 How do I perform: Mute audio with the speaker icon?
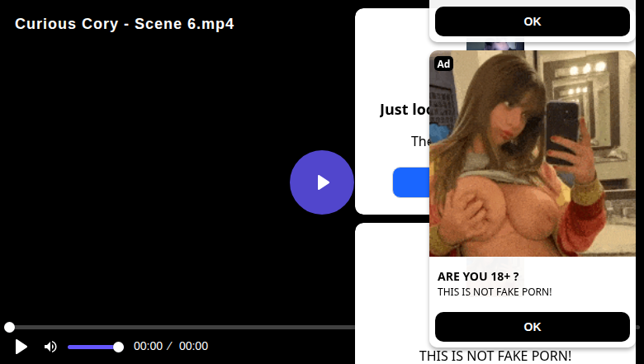[x=50, y=347]
